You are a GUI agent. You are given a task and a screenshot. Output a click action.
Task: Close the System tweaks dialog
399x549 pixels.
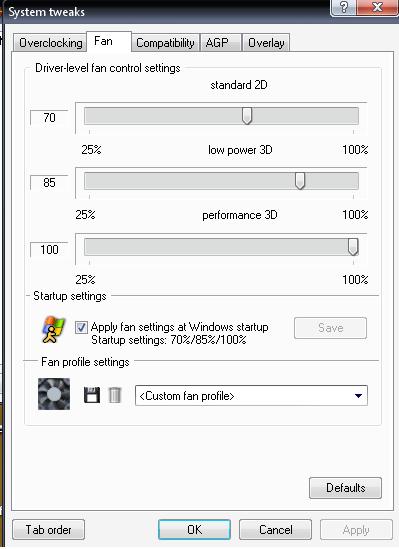(377, 7)
